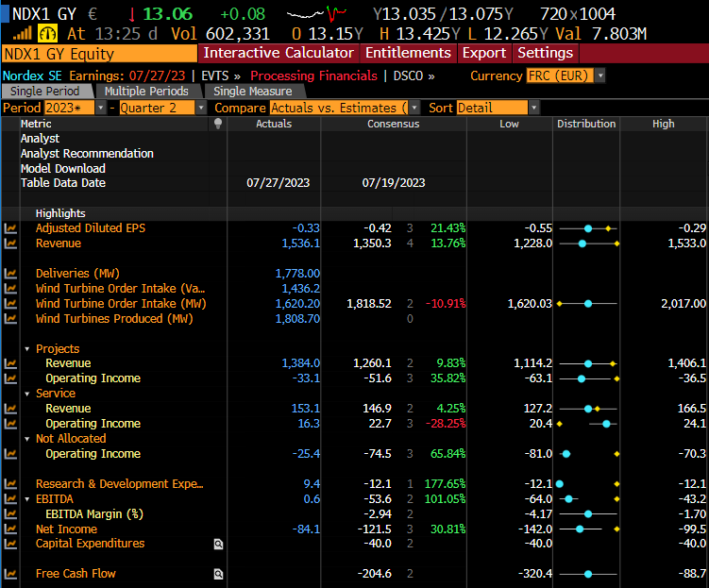Image resolution: width=709 pixels, height=588 pixels.
Task: Click the Quarter 2 period field
Action: [x=158, y=108]
